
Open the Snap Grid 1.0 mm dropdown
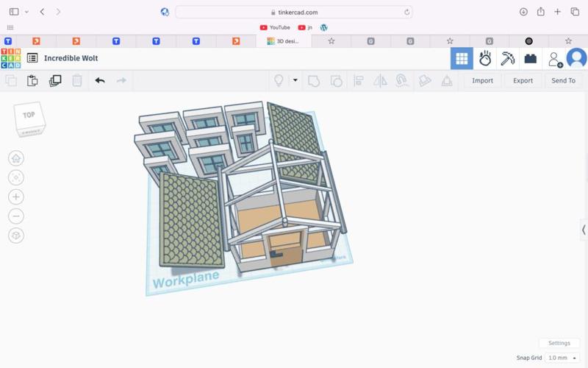point(562,358)
